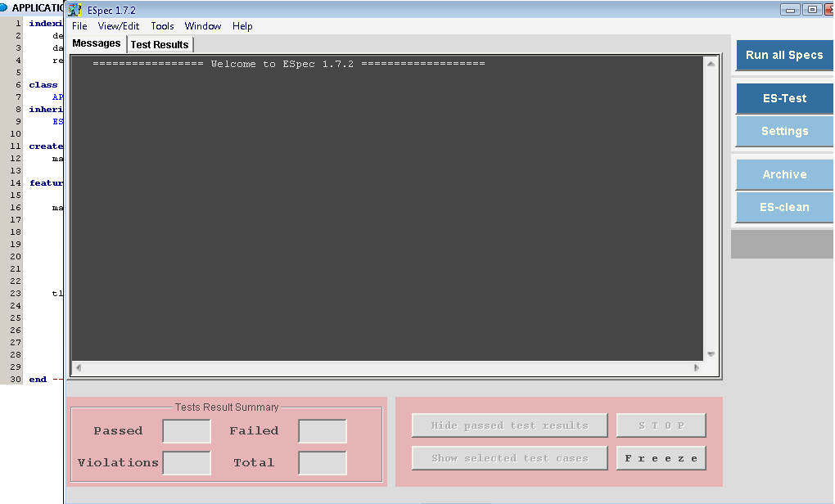Switch to the Test Results tab
The height and width of the screenshot is (504, 835).
point(160,45)
